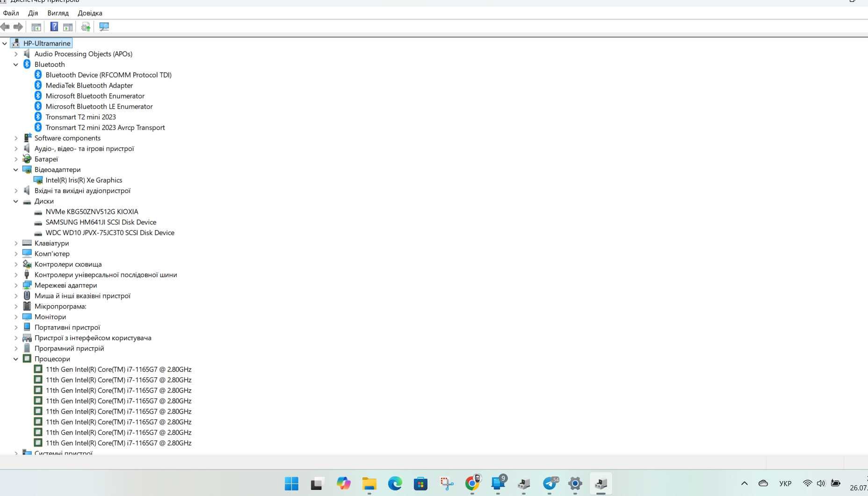Image resolution: width=868 pixels, height=496 pixels.
Task: Select Microsoft Bluetooth Enumerator entry
Action: (95, 96)
